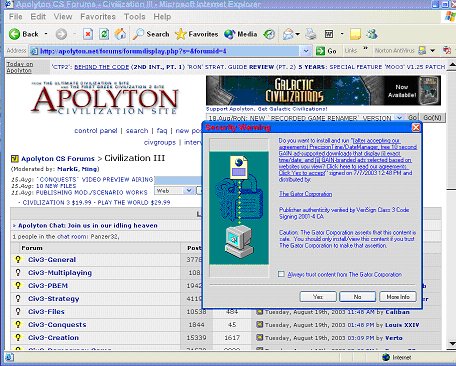Click into the Address URL field
Image resolution: width=456 pixels, height=366 pixels.
[x=165, y=51]
